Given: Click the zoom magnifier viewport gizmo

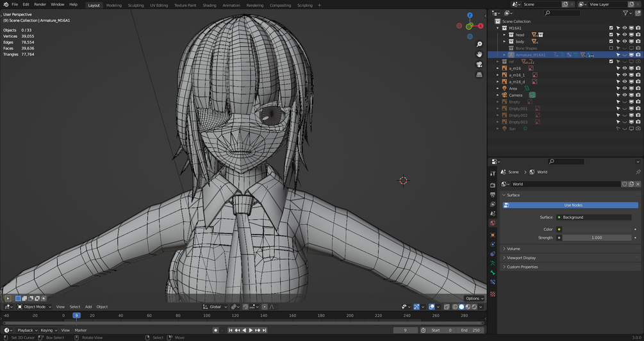Looking at the screenshot, I should click(x=479, y=44).
